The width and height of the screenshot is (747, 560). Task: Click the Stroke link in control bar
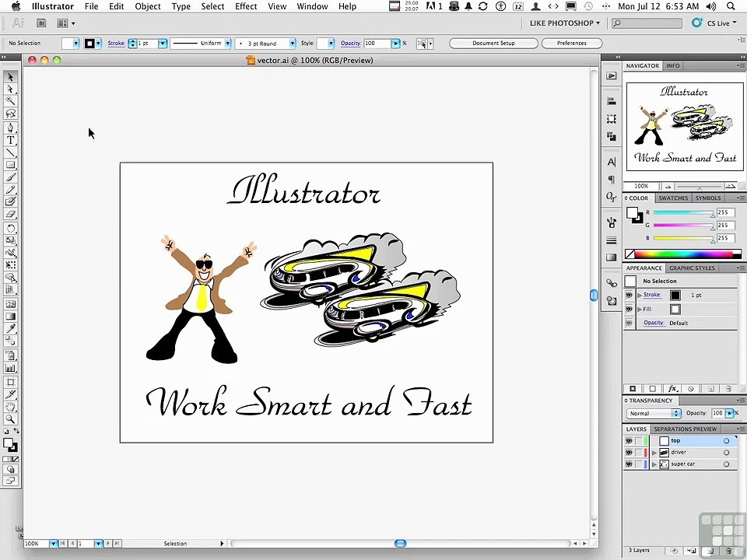116,44
